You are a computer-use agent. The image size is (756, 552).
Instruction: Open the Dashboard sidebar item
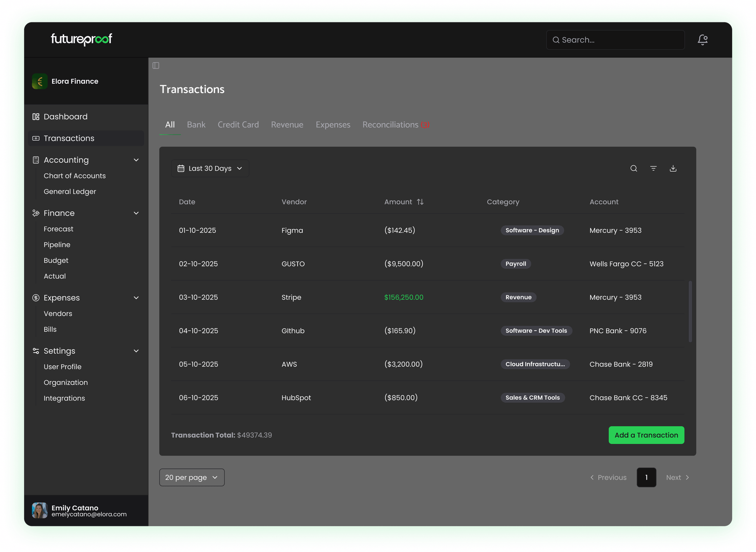click(x=65, y=117)
